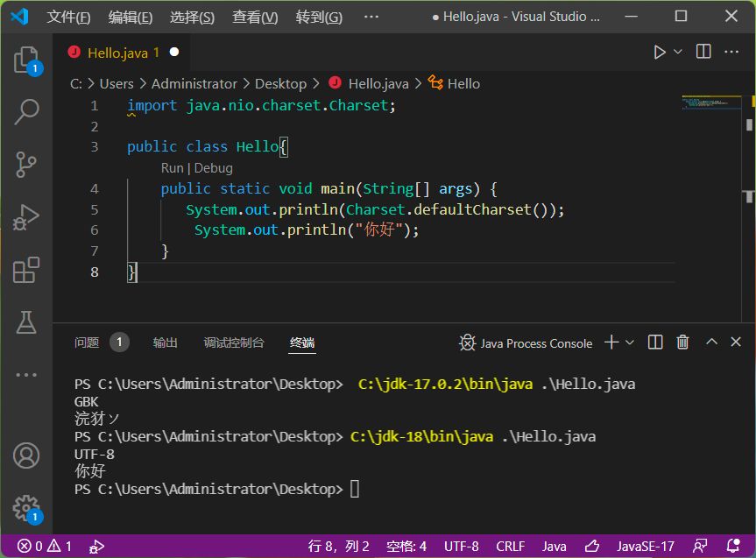
Task: Show additional activity bar views ellipsis
Action: coord(26,374)
